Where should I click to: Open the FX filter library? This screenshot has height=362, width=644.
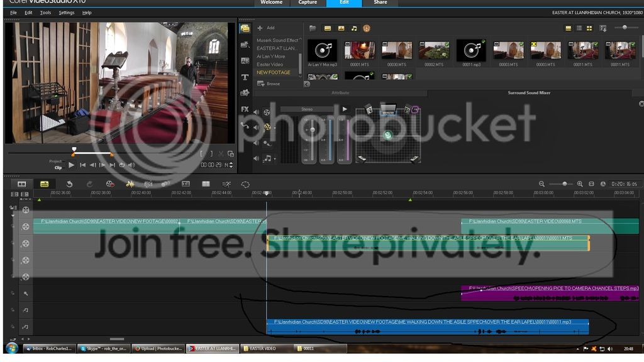pos(245,109)
